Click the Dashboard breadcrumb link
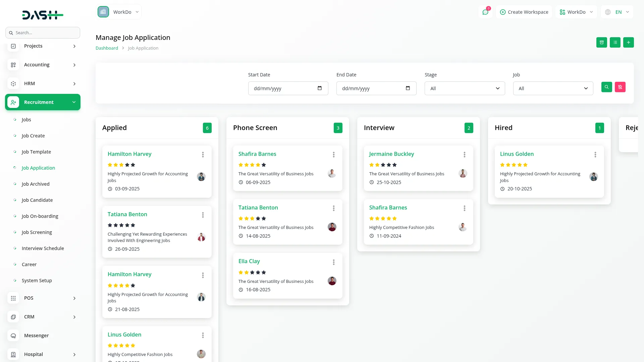 point(107,48)
